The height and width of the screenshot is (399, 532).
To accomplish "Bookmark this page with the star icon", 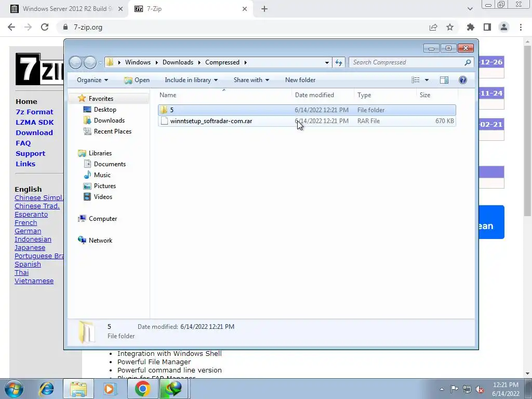I will (x=450, y=27).
